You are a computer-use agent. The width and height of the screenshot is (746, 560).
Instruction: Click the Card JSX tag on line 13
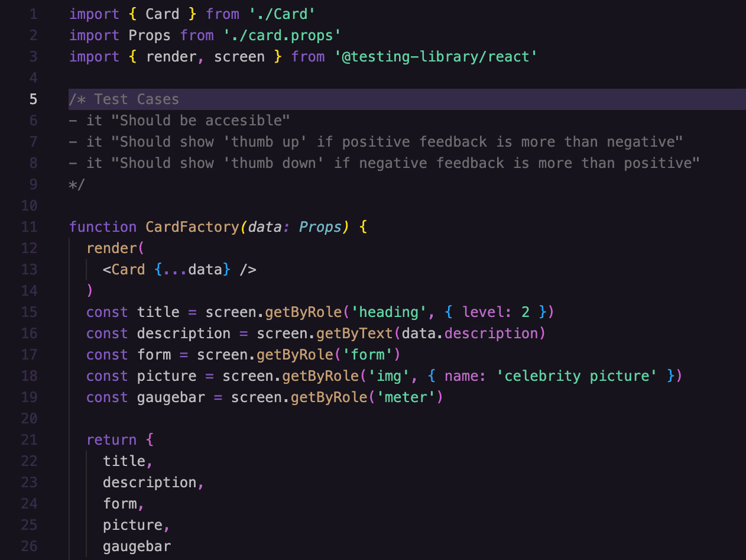coord(128,270)
